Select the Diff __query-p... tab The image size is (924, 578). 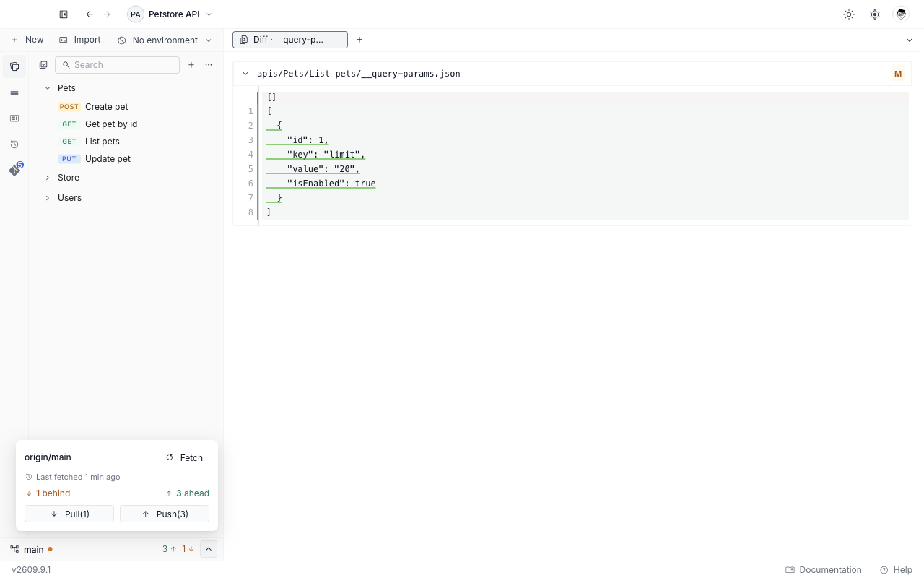(290, 40)
